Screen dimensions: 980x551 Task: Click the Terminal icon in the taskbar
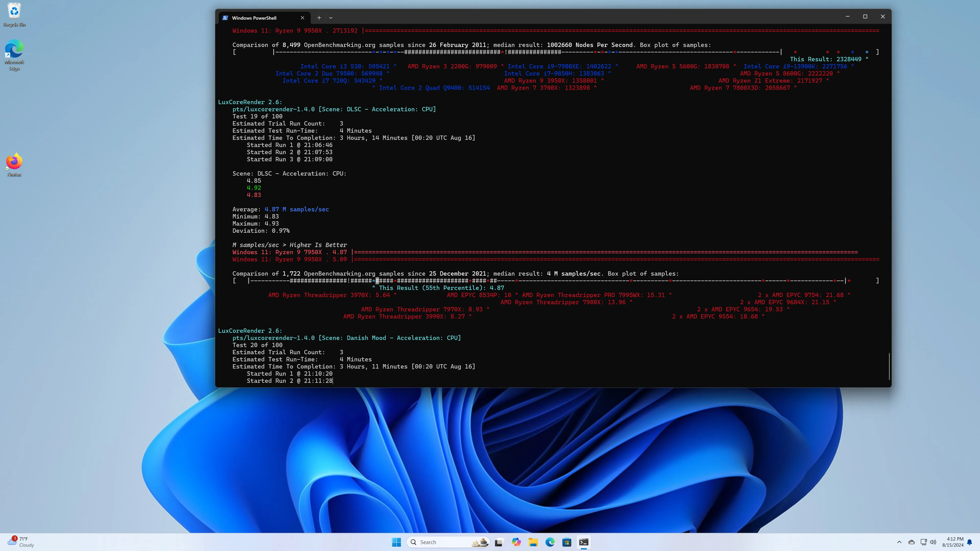[584, 542]
